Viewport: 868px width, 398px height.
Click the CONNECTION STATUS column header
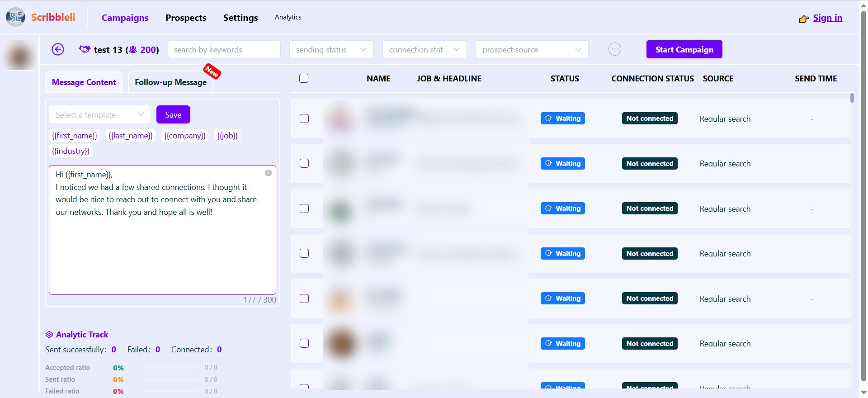point(652,78)
